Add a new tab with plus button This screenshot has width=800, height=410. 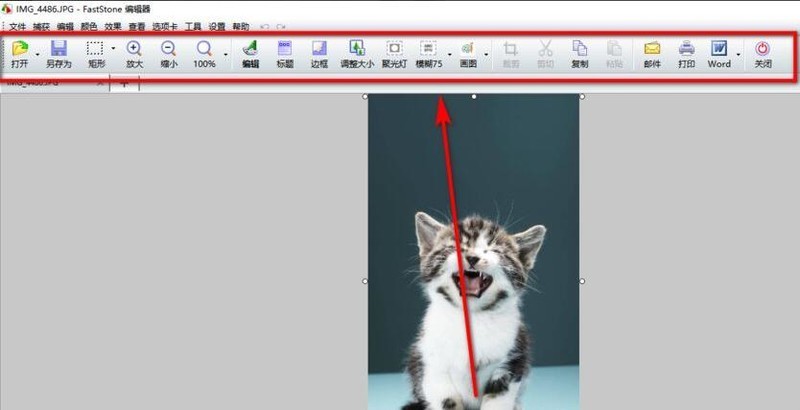click(x=124, y=84)
